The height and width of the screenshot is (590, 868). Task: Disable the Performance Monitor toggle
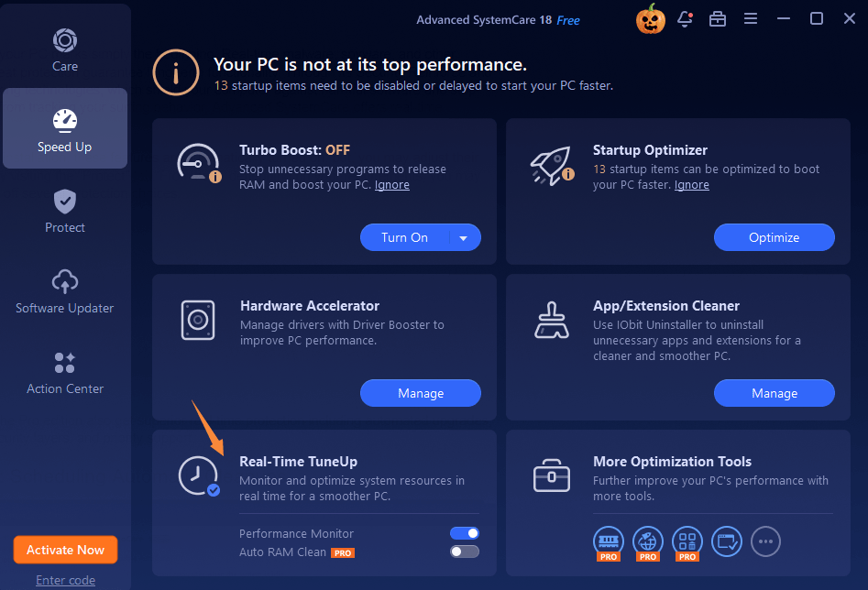coord(465,533)
